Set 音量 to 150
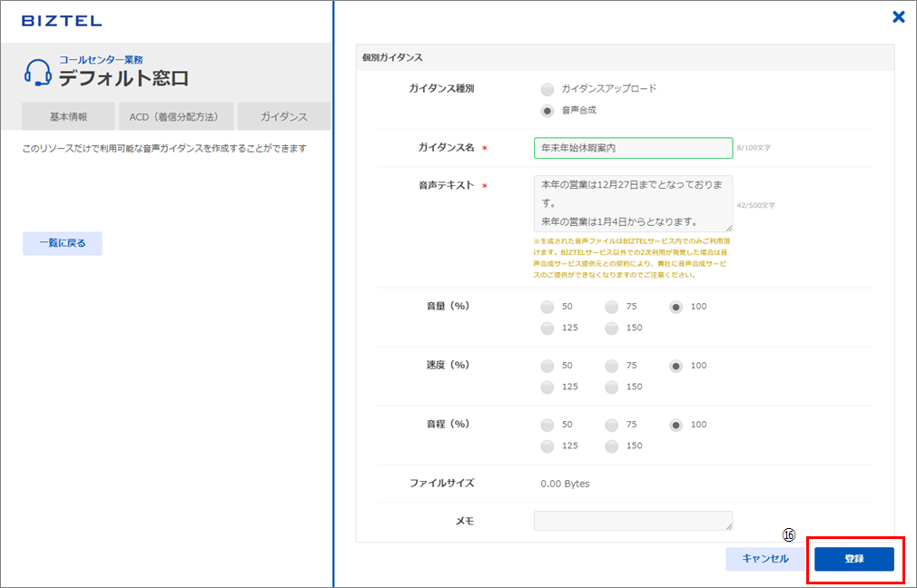 click(612, 328)
